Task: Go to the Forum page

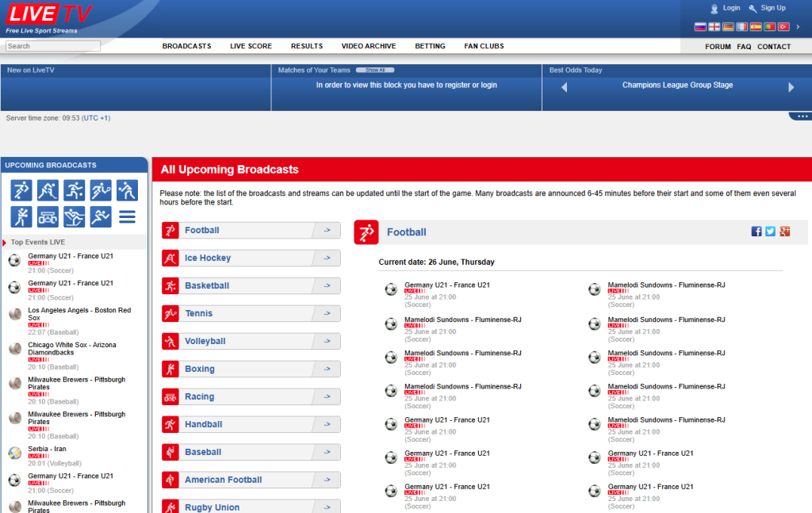Action: 718,47
